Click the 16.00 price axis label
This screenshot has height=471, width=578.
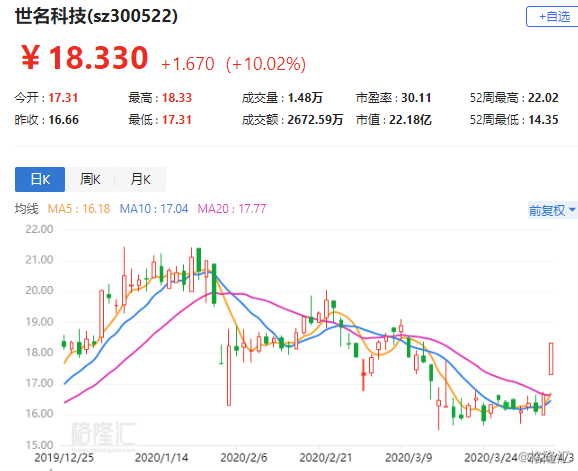pyautogui.click(x=39, y=414)
